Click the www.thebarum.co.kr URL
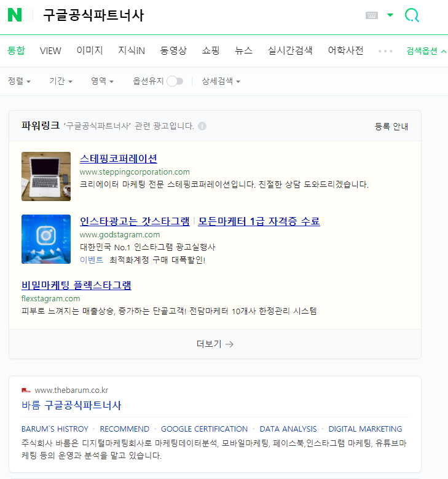 click(71, 390)
